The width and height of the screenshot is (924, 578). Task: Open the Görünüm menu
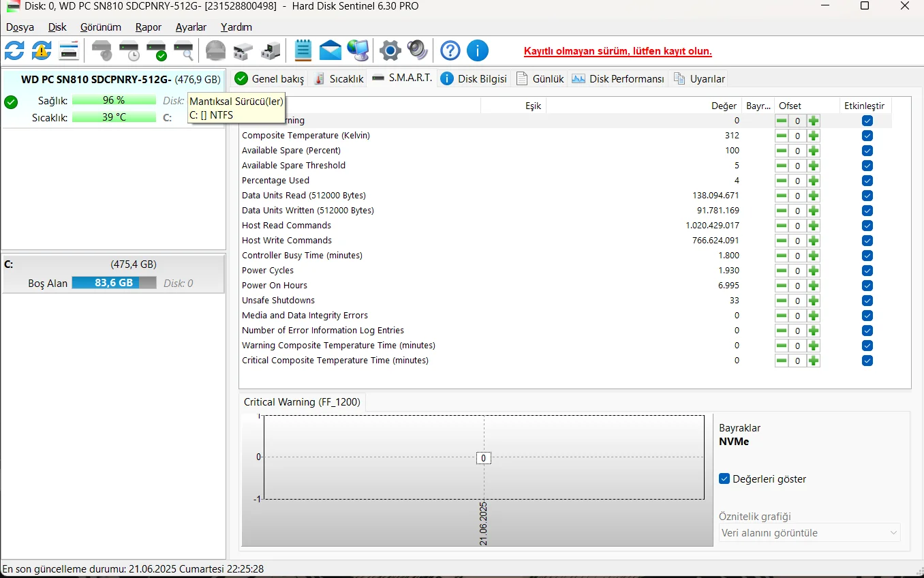(100, 27)
